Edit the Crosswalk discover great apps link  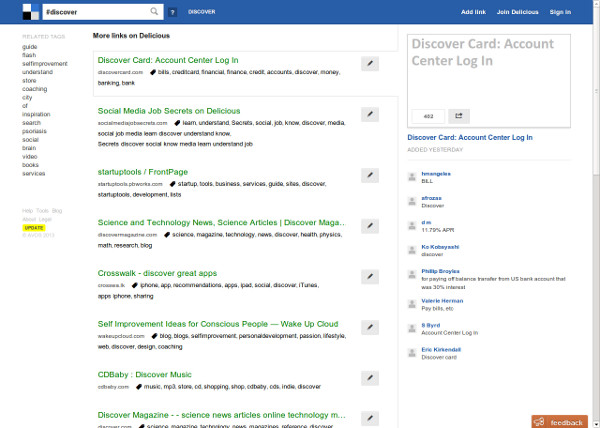(x=370, y=277)
